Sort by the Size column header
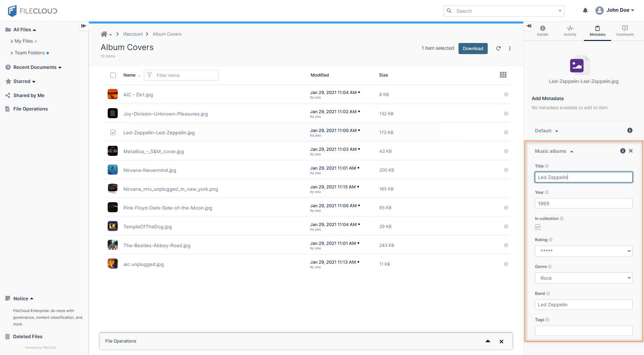This screenshot has width=644, height=355. 383,75
